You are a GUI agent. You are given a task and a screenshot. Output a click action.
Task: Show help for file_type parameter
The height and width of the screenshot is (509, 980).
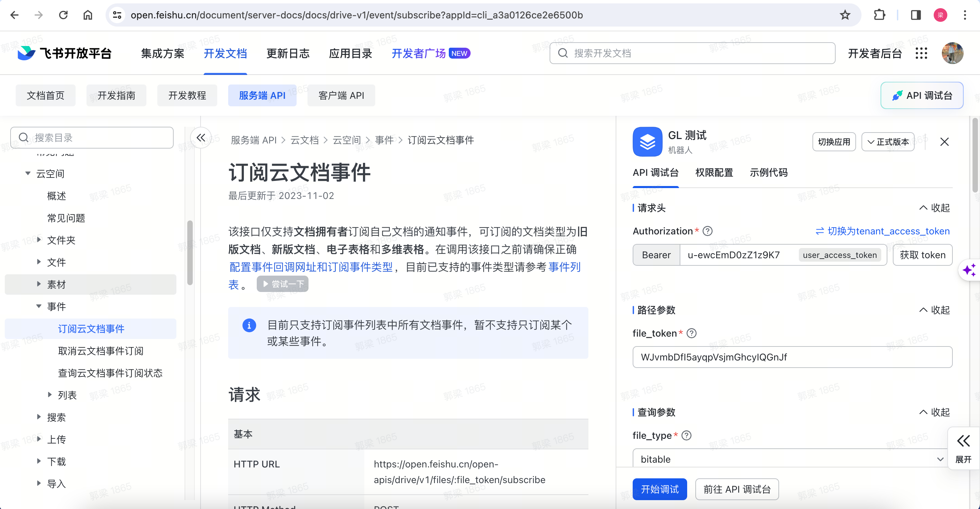[x=686, y=435]
